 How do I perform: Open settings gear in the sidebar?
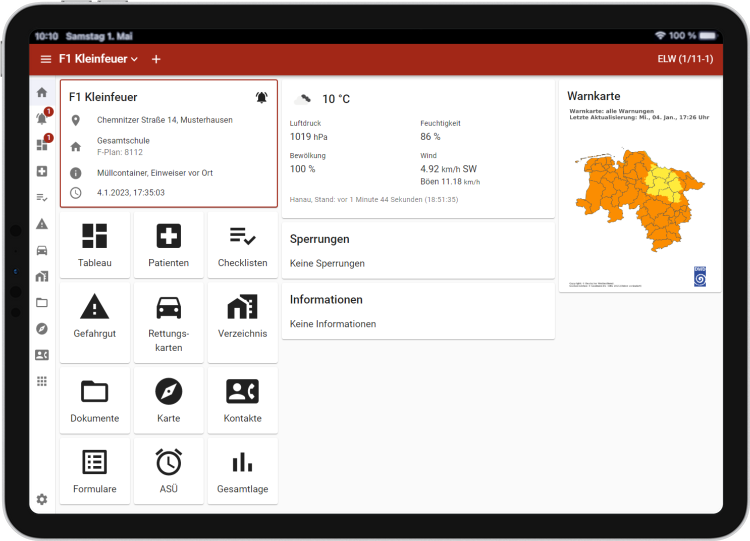click(41, 499)
